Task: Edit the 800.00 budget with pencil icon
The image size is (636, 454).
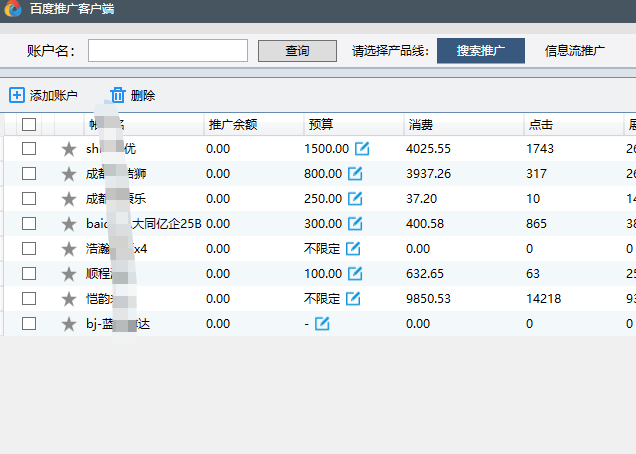Action: (355, 174)
